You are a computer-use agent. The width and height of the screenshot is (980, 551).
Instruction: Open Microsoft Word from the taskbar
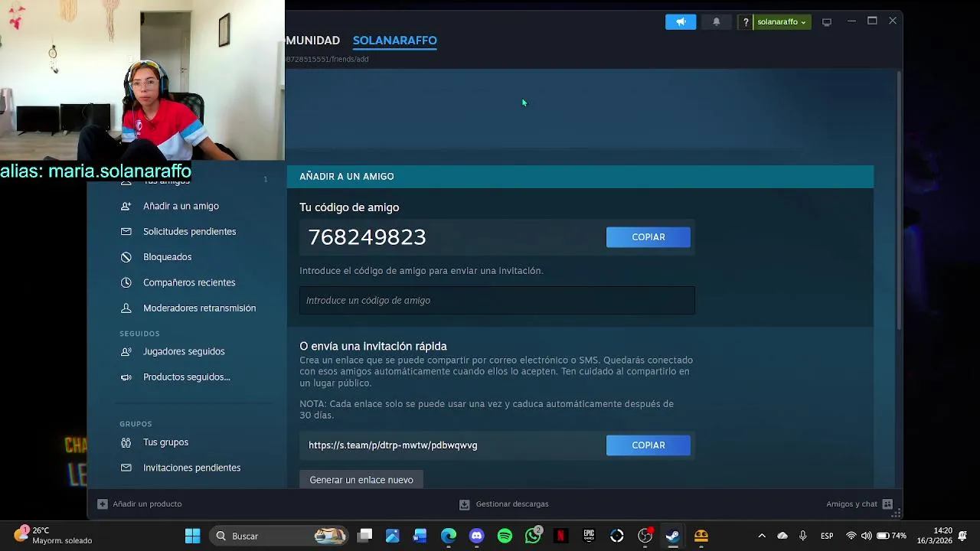click(x=420, y=536)
